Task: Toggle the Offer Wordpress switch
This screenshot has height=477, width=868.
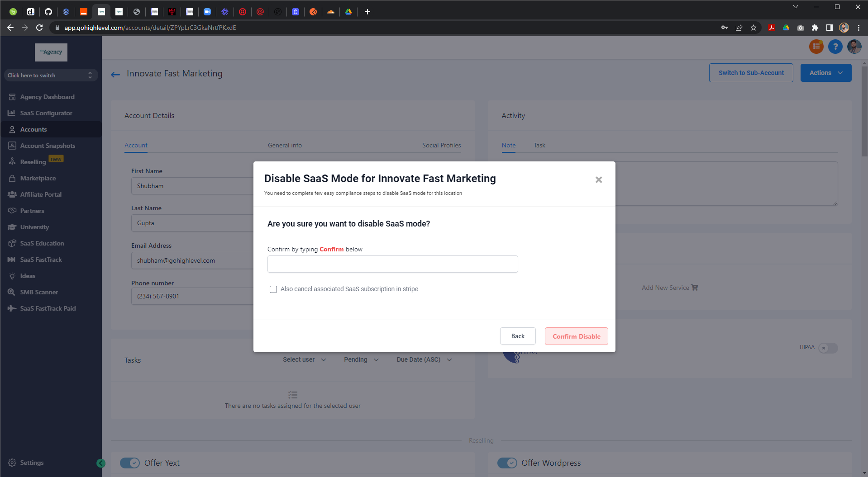Action: (x=507, y=463)
